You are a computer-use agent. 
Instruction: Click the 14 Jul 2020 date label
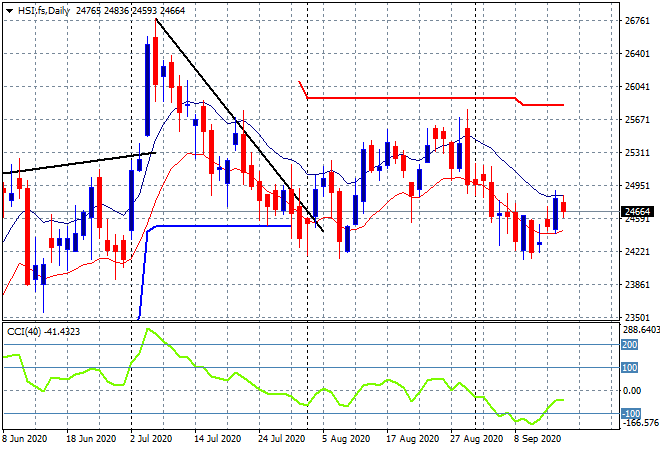(x=217, y=439)
